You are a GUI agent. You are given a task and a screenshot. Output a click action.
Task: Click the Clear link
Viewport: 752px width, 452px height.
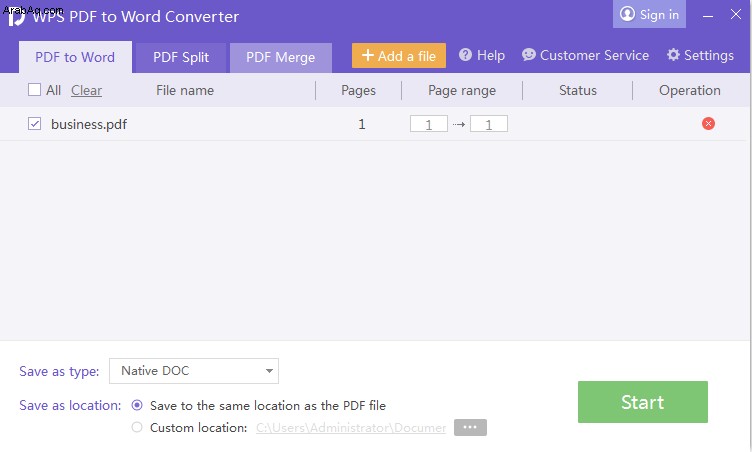(x=86, y=90)
